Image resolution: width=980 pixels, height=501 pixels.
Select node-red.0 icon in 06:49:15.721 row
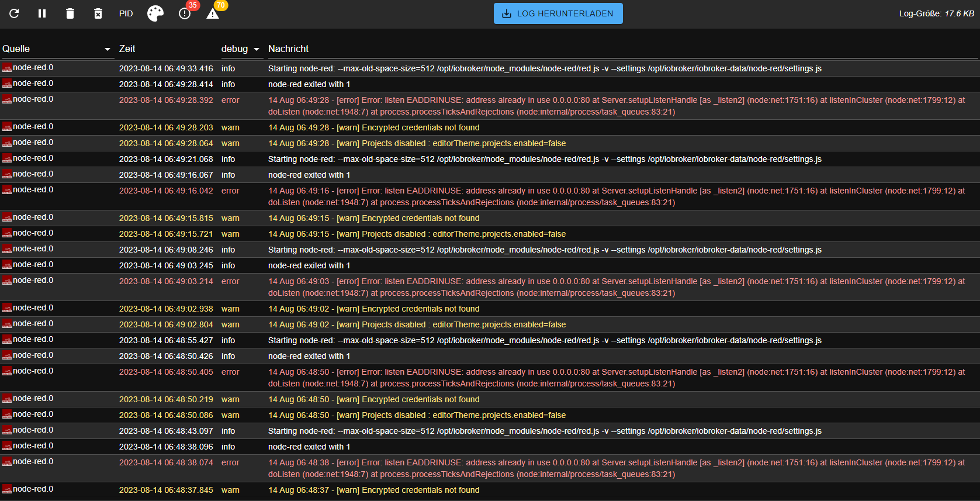pyautogui.click(x=7, y=233)
